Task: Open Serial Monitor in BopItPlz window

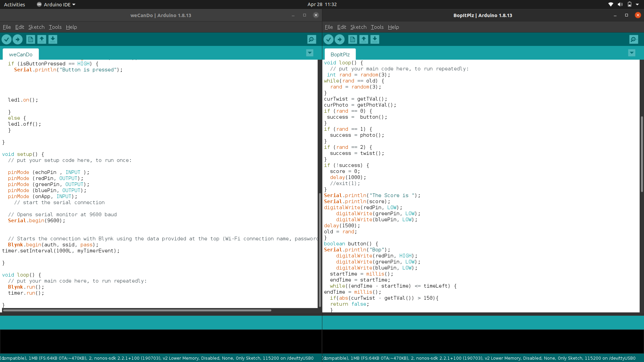Action: 634,40
